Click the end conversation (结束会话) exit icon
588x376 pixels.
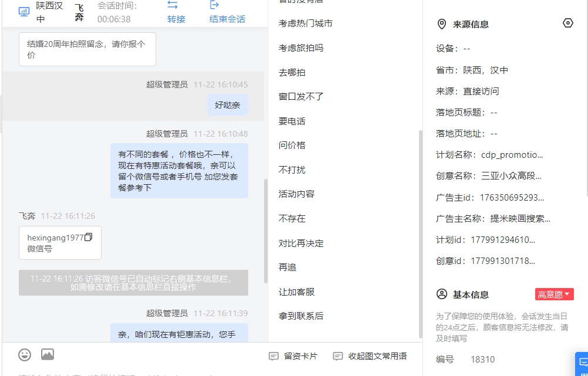pos(214,5)
